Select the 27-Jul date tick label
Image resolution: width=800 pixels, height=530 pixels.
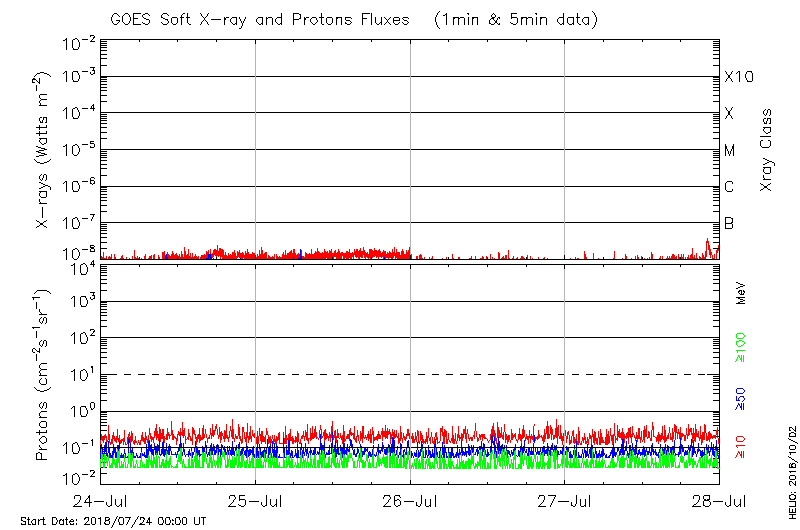coord(565,501)
